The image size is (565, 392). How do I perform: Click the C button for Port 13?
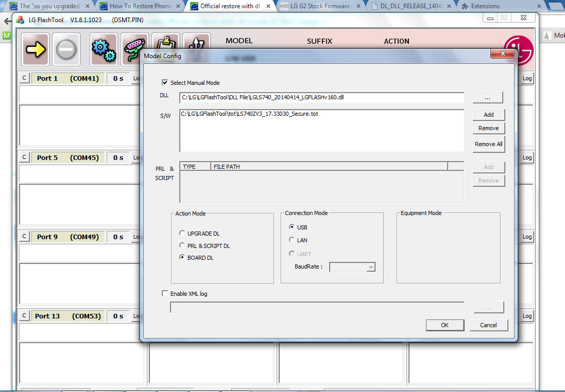[x=24, y=316]
